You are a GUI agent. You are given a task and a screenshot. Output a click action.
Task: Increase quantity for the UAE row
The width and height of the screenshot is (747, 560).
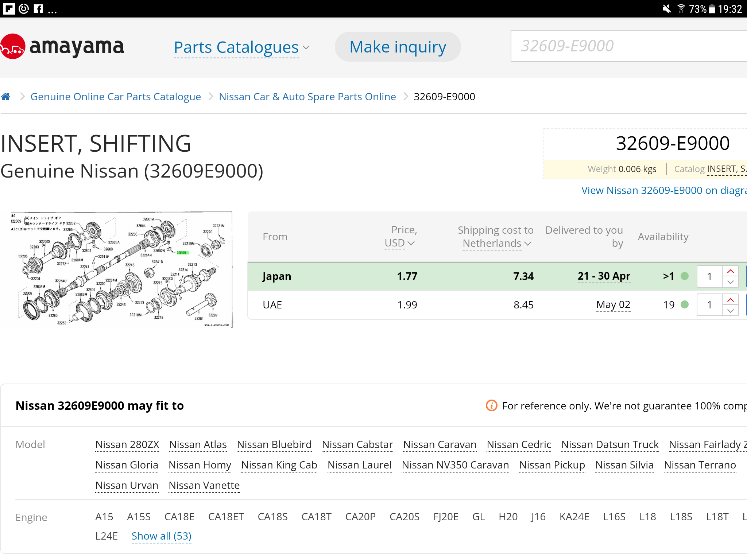[x=730, y=300]
